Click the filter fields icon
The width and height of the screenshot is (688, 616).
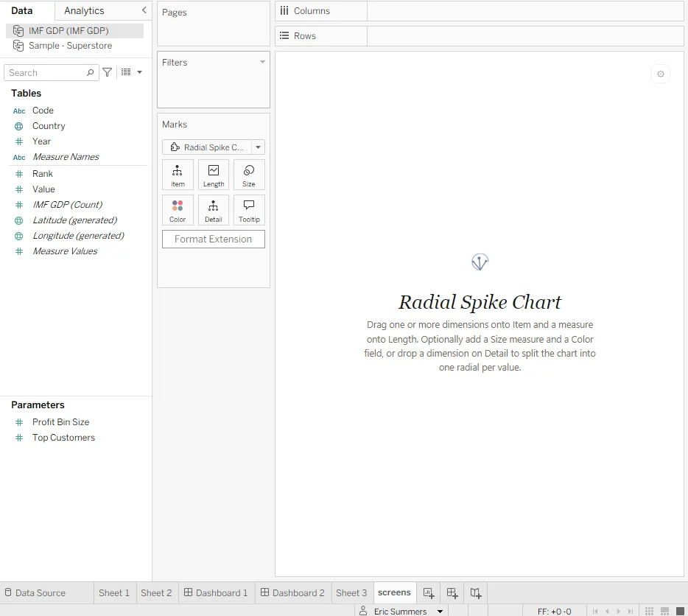(x=107, y=72)
